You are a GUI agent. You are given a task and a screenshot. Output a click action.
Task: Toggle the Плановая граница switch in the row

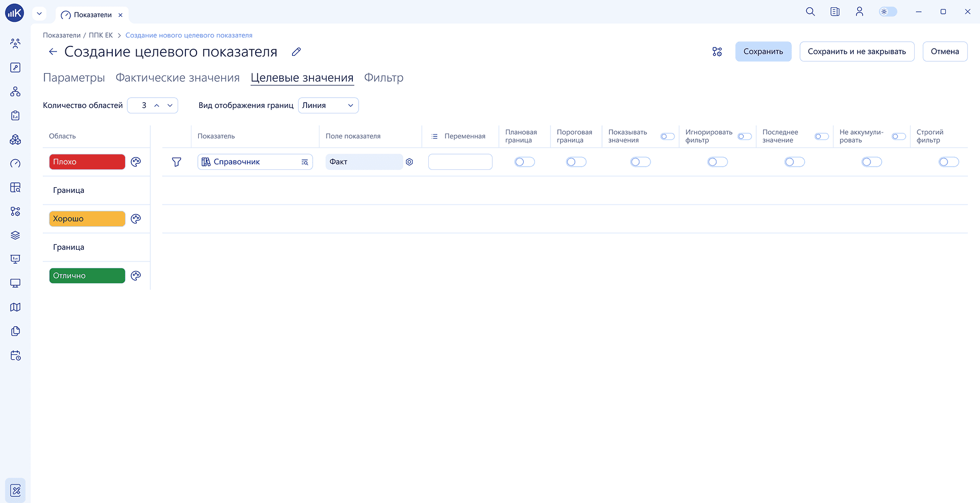525,162
